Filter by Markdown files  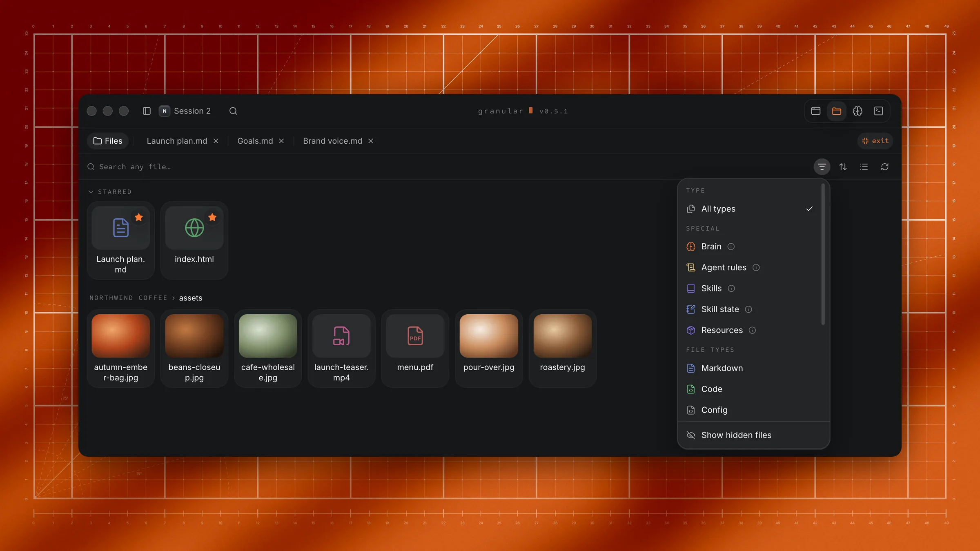pos(751,368)
